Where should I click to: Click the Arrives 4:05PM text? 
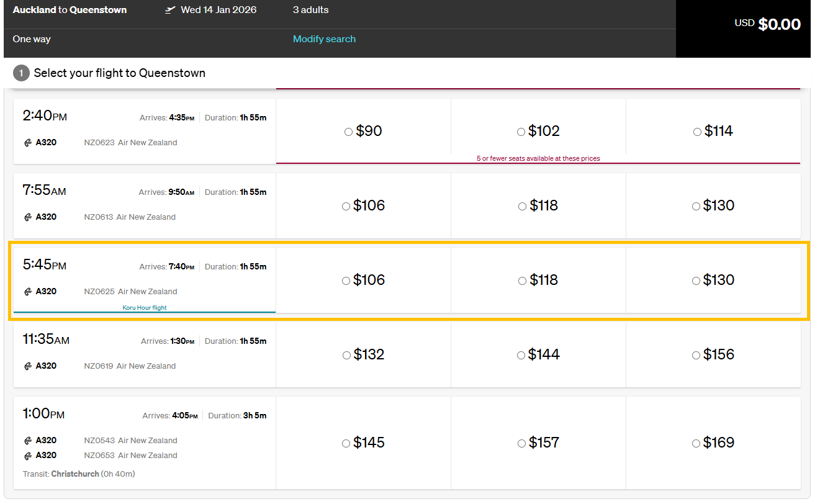pos(170,416)
